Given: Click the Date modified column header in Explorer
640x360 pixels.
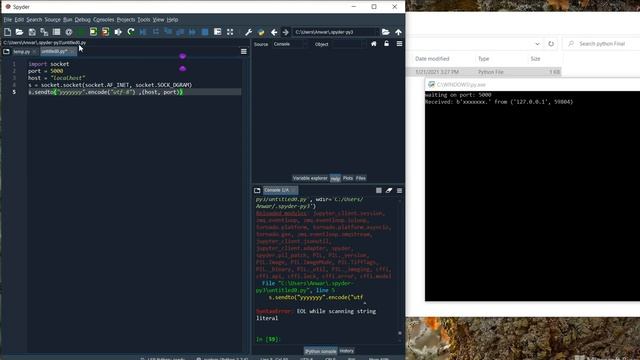Looking at the screenshot, I should coord(432,59).
